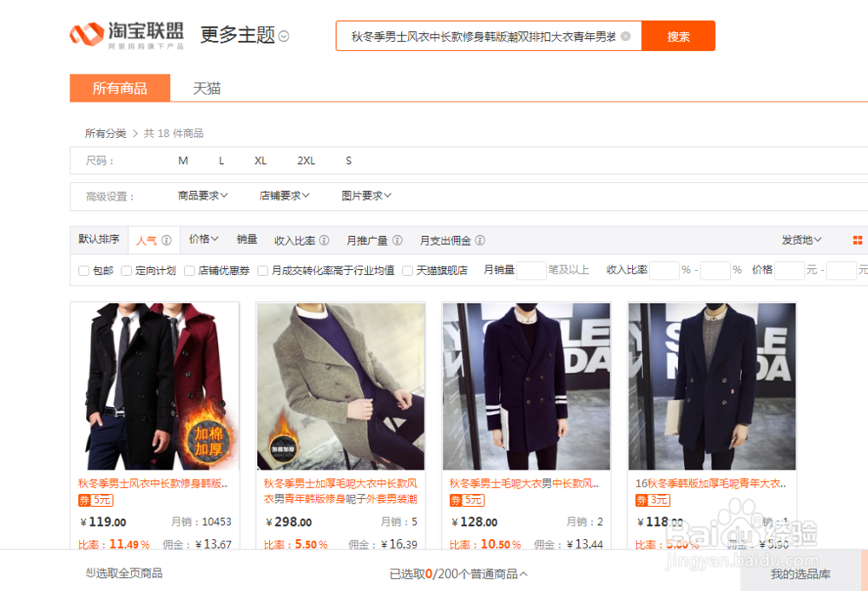Expand the 更多主题 dropdown
The width and height of the screenshot is (868, 591).
click(244, 35)
